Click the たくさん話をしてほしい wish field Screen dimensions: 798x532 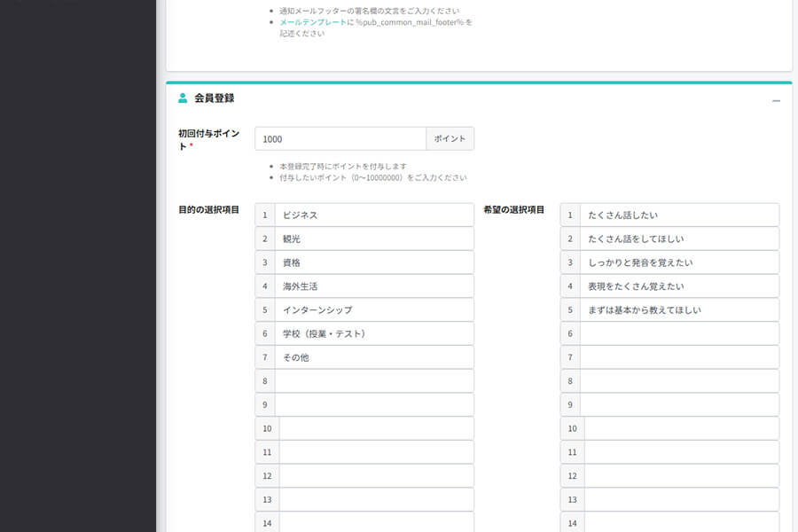pyautogui.click(x=678, y=239)
